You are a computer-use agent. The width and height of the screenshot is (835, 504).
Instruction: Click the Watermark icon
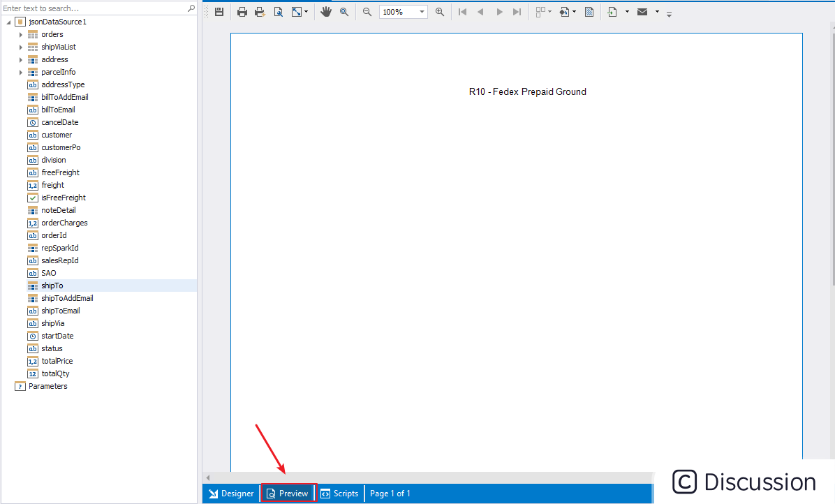click(x=589, y=12)
